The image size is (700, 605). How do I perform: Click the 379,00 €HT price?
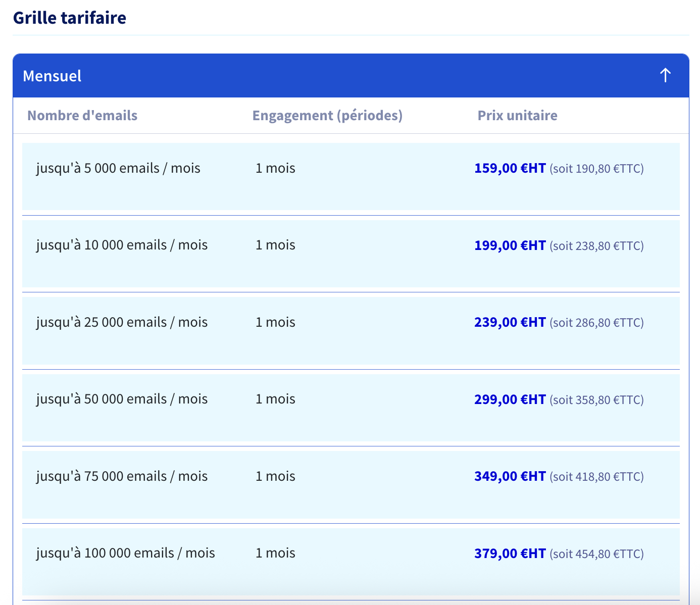tap(510, 553)
